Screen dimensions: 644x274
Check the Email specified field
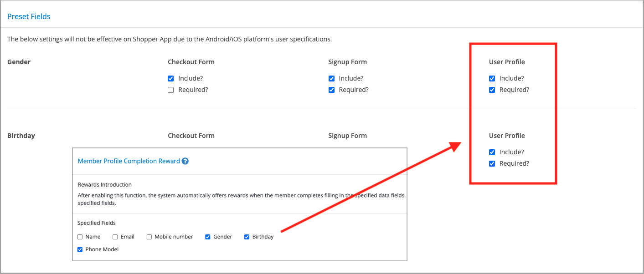(115, 237)
